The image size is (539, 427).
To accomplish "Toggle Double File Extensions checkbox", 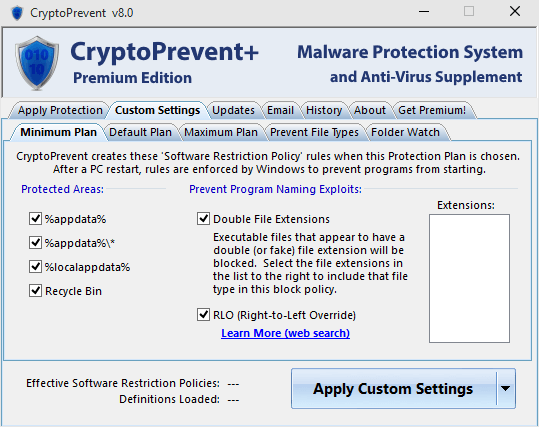I will coord(203,219).
